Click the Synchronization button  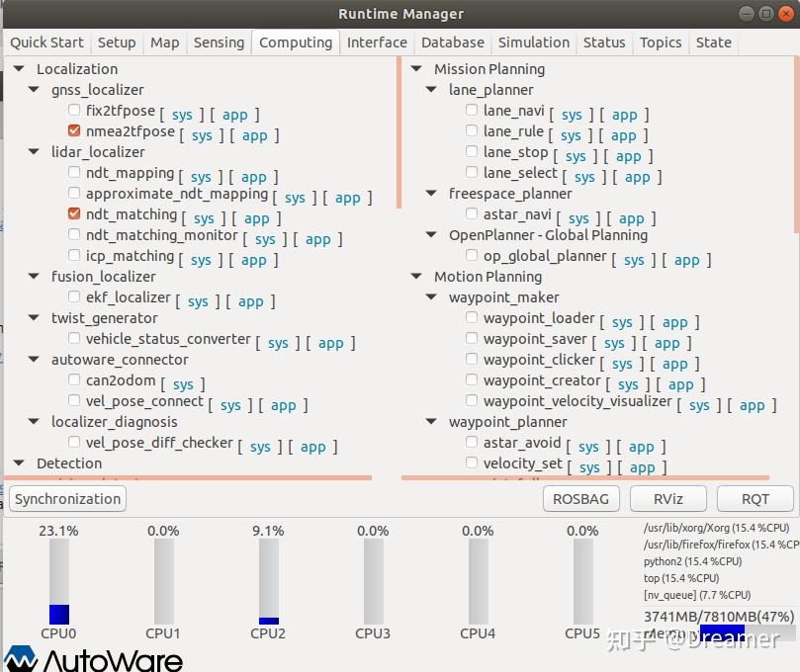click(67, 498)
